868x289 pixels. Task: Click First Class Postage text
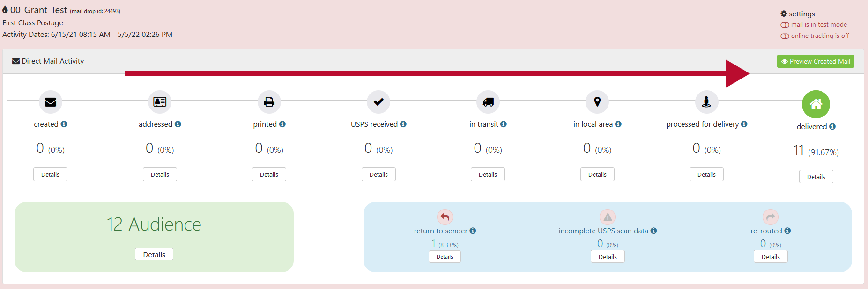pos(33,23)
